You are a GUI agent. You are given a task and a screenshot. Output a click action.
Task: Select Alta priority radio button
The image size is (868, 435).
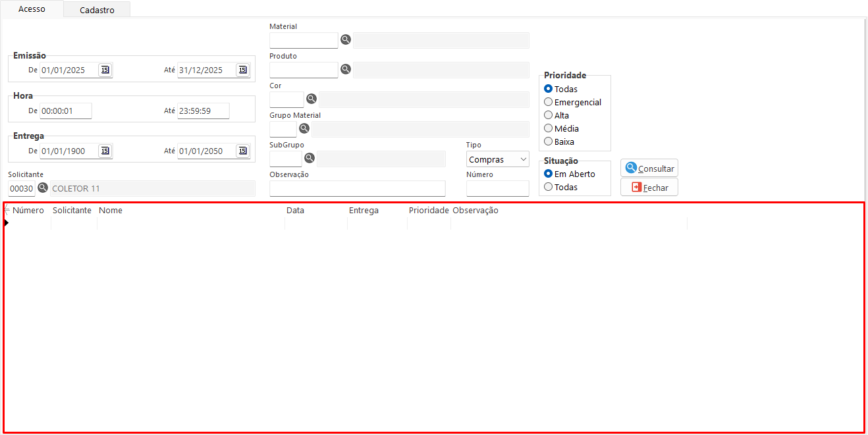coord(549,115)
